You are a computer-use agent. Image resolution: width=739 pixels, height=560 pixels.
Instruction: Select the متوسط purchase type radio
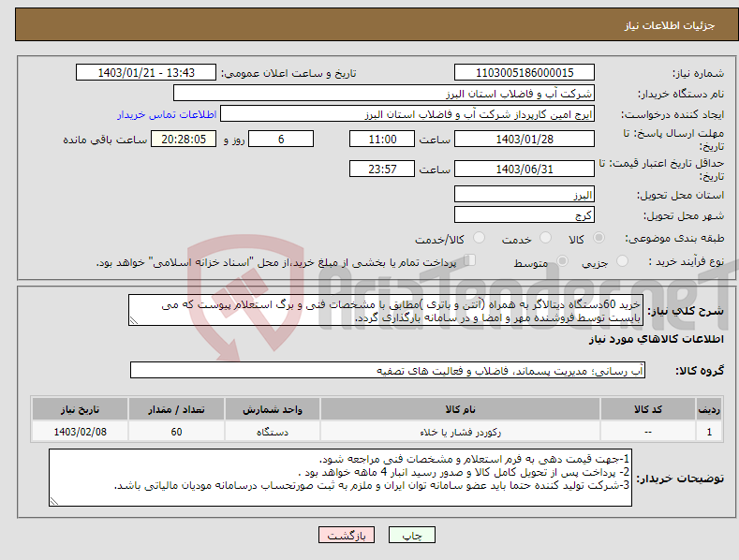(562, 261)
